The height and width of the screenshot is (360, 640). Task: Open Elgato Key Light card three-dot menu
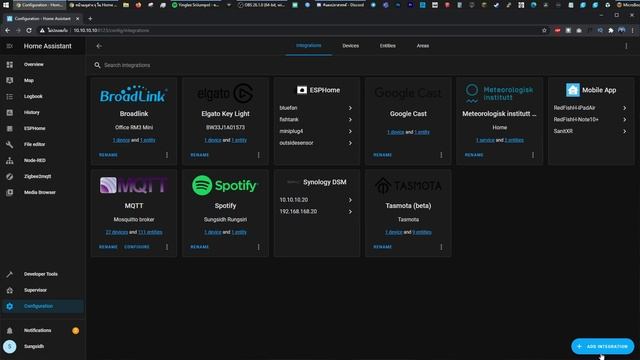click(x=258, y=155)
